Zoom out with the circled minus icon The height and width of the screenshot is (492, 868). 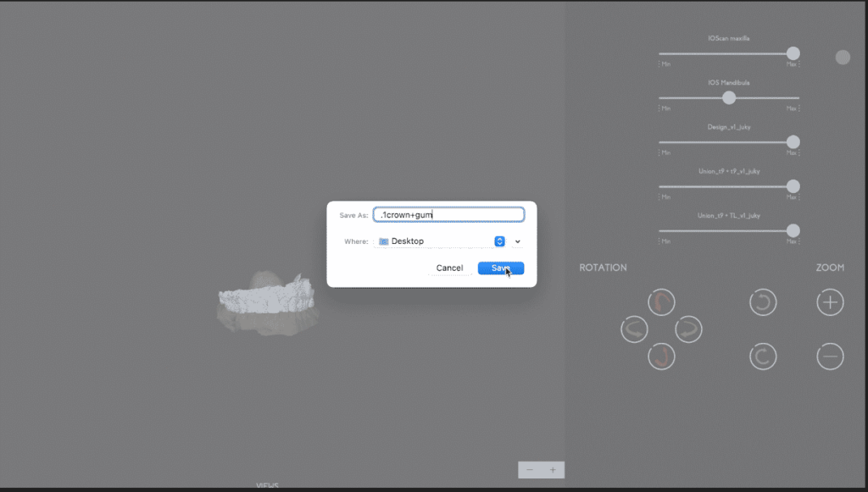click(830, 357)
